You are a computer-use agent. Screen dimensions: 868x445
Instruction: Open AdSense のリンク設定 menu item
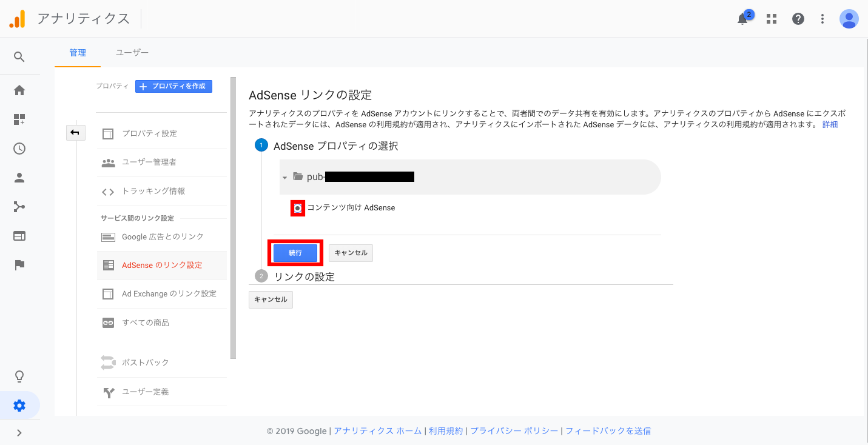[x=161, y=266]
